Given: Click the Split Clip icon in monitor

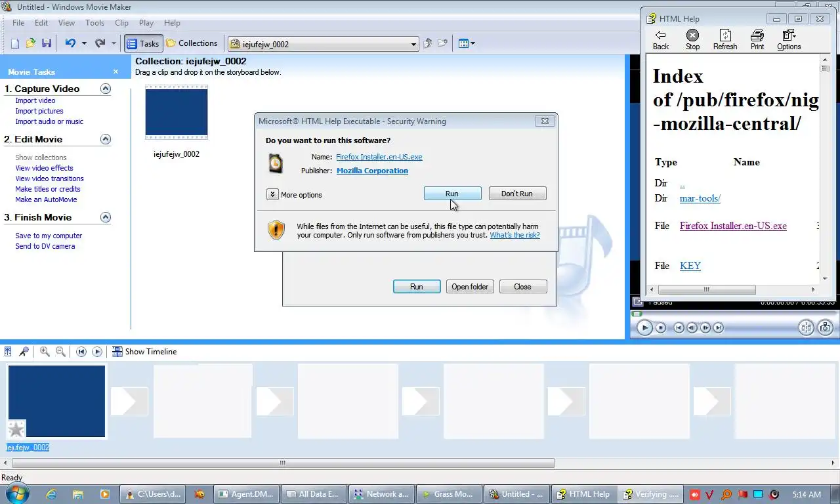Looking at the screenshot, I should [806, 327].
